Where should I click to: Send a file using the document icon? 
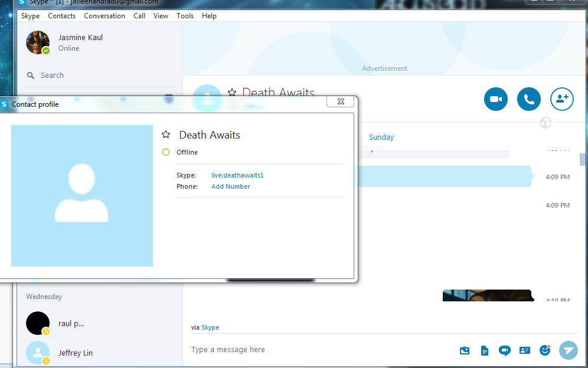[x=485, y=350]
